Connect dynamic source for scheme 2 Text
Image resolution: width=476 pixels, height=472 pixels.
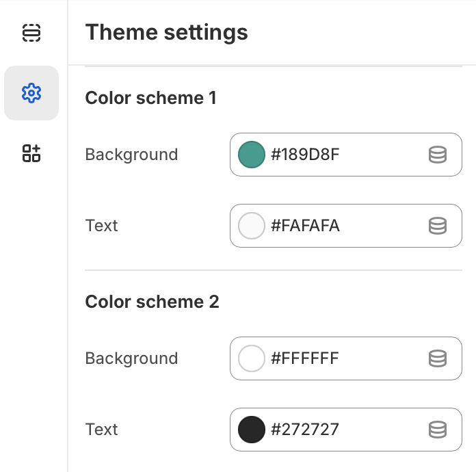438,430
